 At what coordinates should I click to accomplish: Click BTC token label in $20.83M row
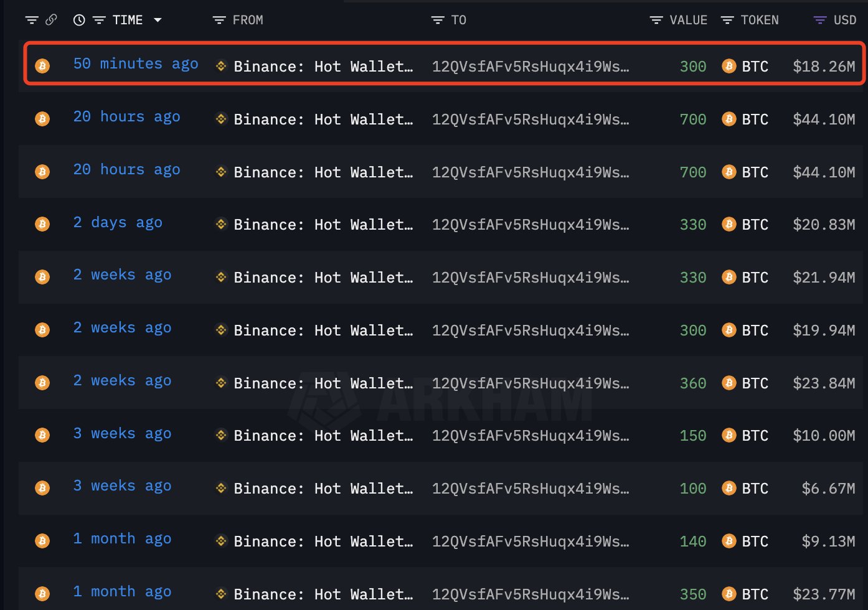(755, 225)
